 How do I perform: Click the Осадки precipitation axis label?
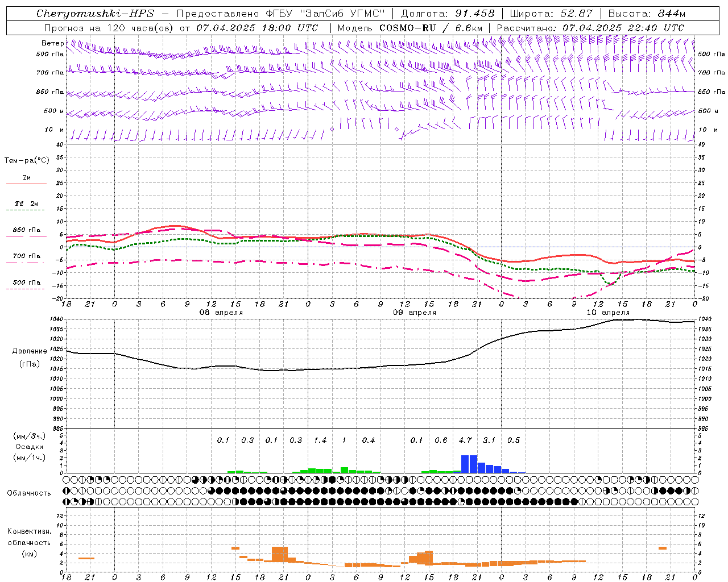pyautogui.click(x=30, y=447)
